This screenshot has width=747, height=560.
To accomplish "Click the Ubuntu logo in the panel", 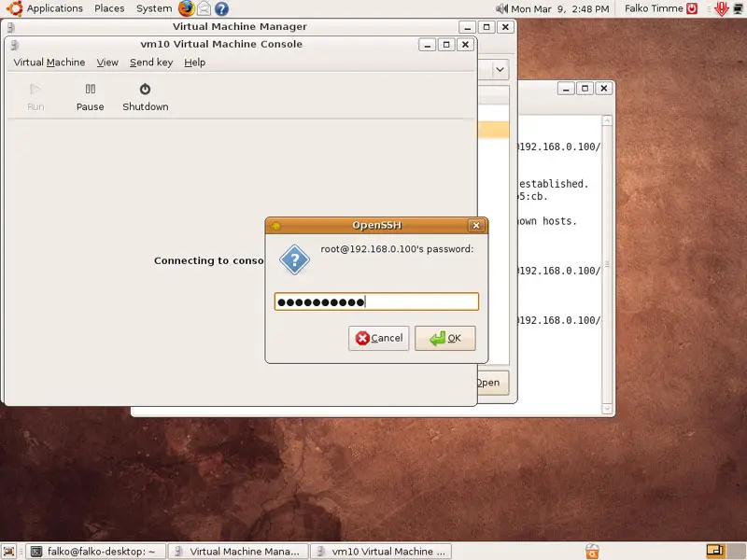I will (14, 8).
